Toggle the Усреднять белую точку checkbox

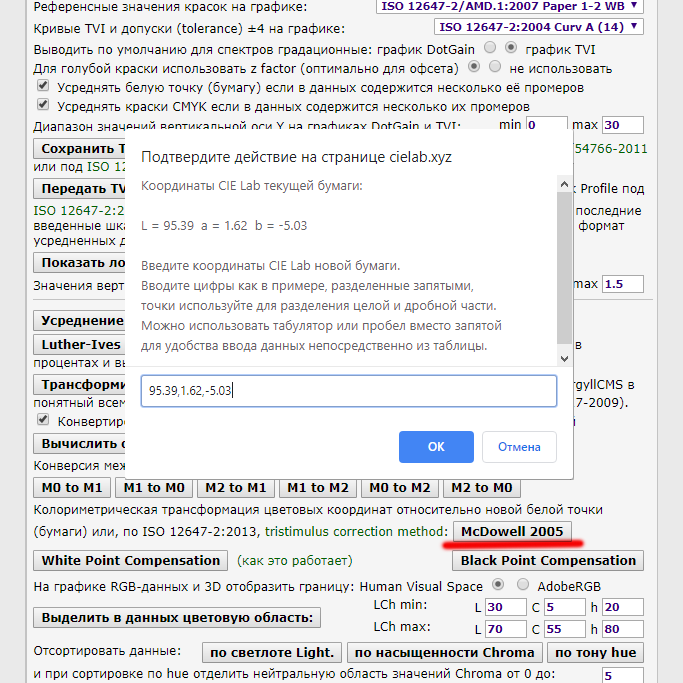[43, 86]
